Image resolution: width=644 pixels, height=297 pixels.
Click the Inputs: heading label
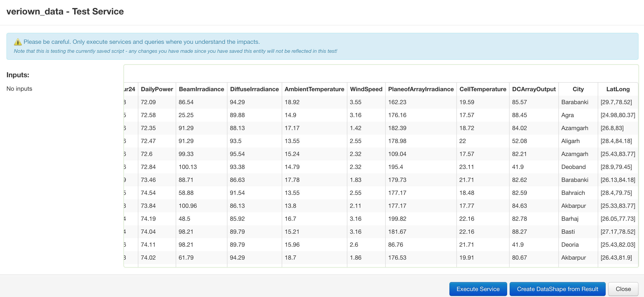pos(18,75)
